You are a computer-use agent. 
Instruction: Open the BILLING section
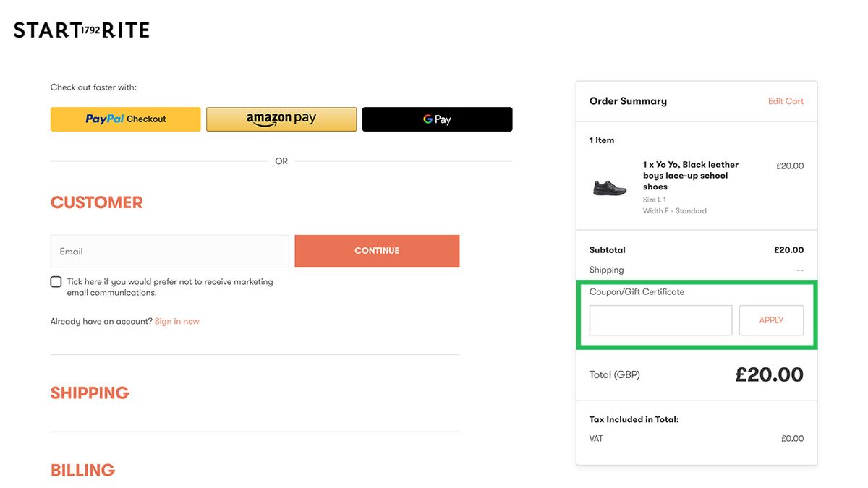click(x=82, y=470)
